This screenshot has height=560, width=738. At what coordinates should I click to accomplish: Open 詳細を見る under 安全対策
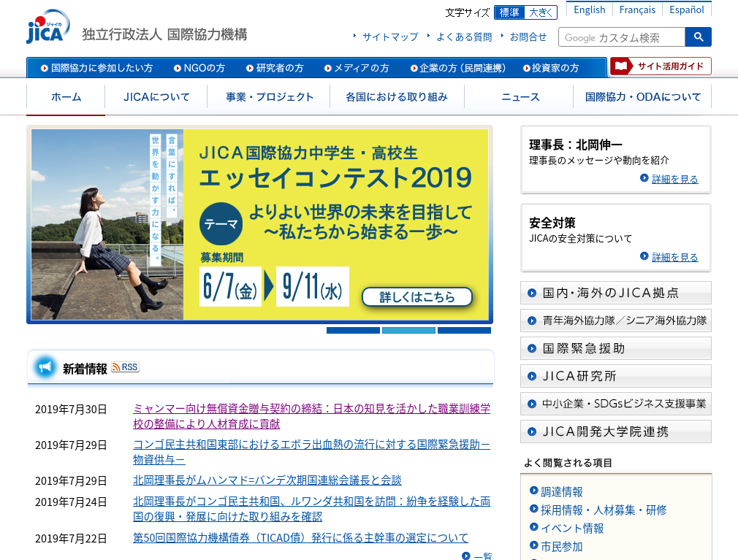tap(674, 257)
